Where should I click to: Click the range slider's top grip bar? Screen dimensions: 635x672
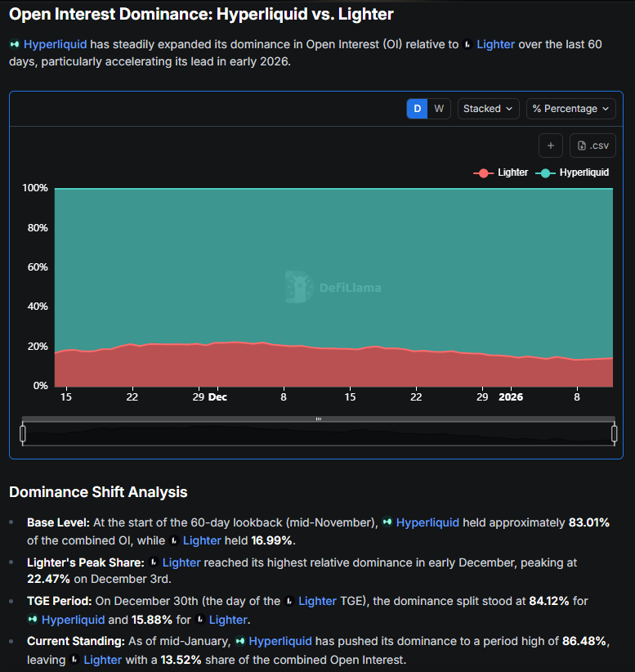319,419
